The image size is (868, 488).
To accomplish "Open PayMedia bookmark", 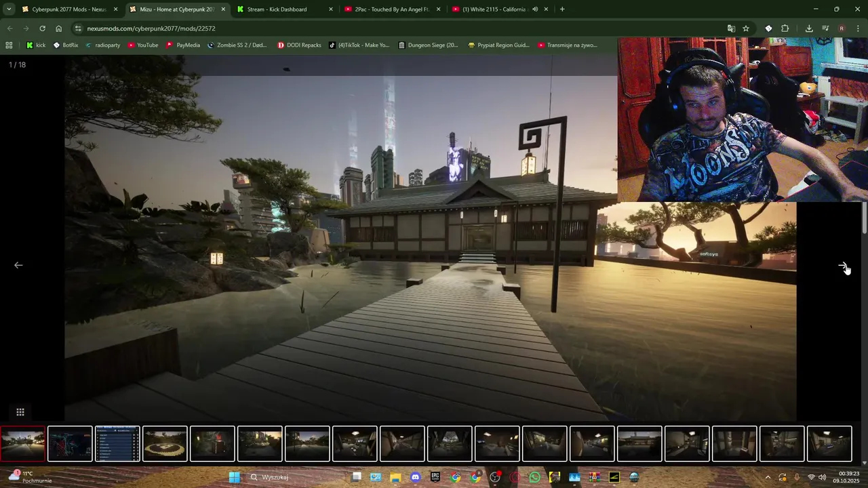I will (183, 45).
